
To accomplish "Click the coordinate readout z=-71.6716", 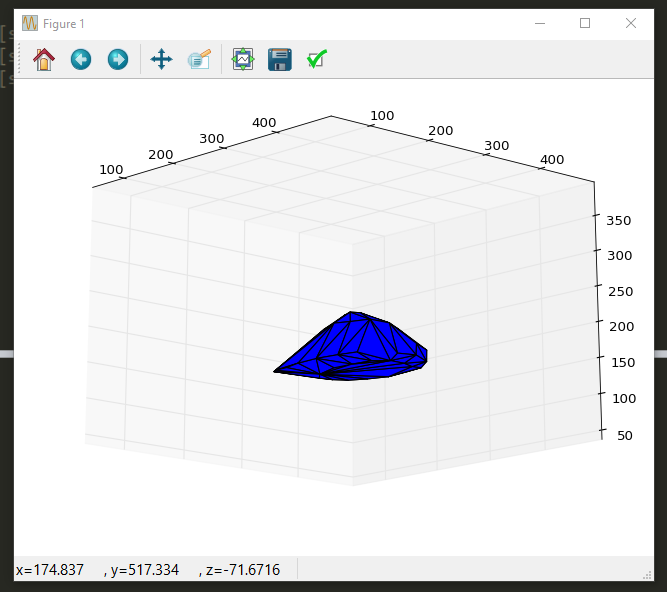I will 242,569.
